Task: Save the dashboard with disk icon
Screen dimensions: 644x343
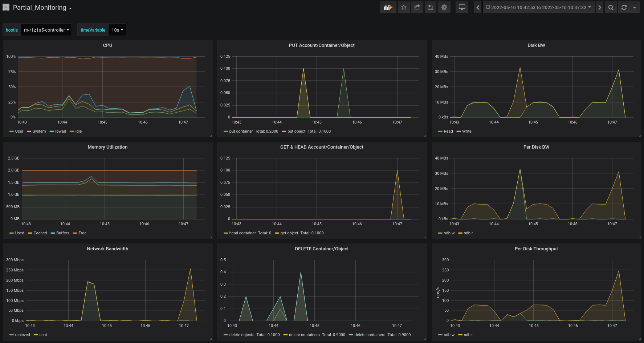Action: pos(431,7)
